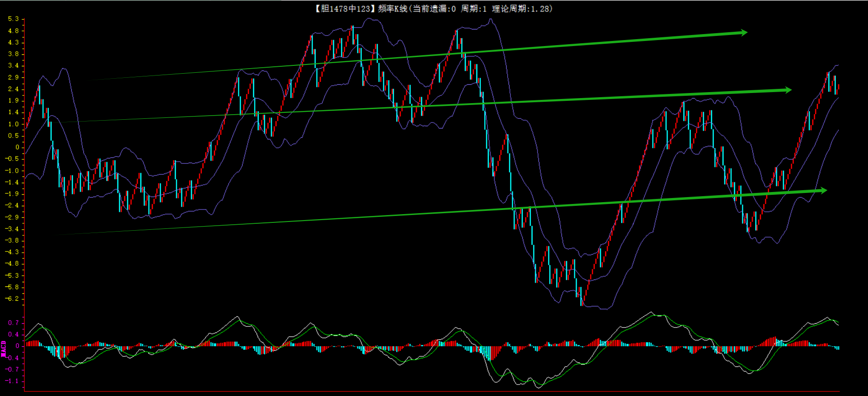Click the -1.9 label on the price axis
The height and width of the screenshot is (396, 868).
[12, 194]
